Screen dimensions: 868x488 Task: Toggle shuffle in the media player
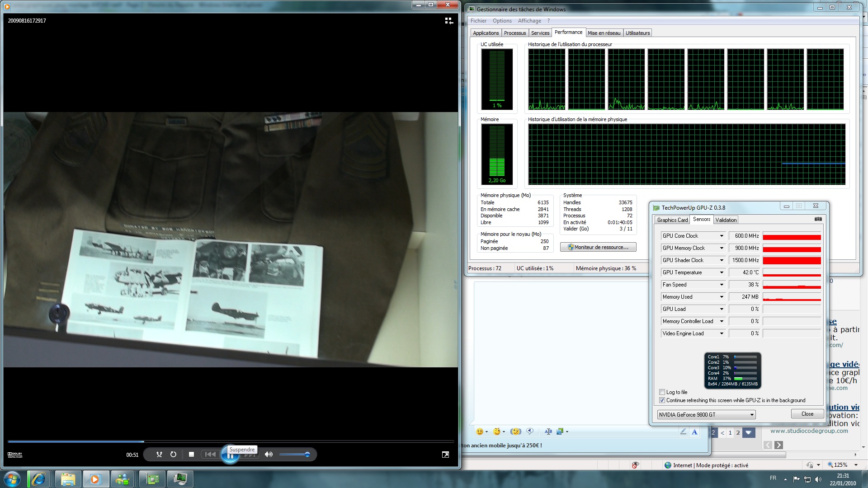click(159, 455)
